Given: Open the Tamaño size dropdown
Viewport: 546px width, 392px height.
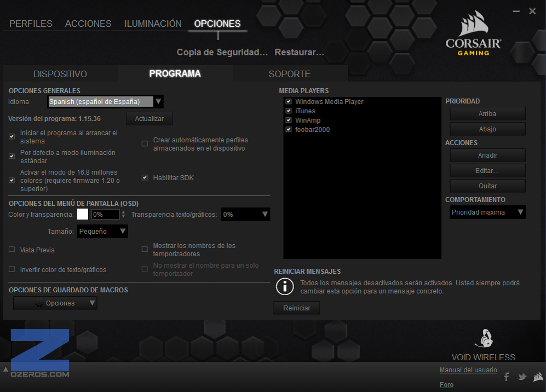Looking at the screenshot, I should pyautogui.click(x=102, y=232).
